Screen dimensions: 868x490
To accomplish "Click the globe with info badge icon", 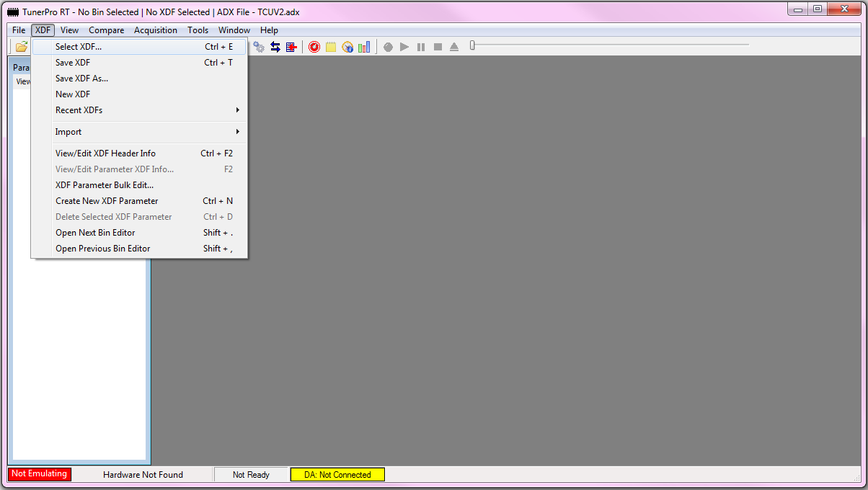I will (347, 47).
